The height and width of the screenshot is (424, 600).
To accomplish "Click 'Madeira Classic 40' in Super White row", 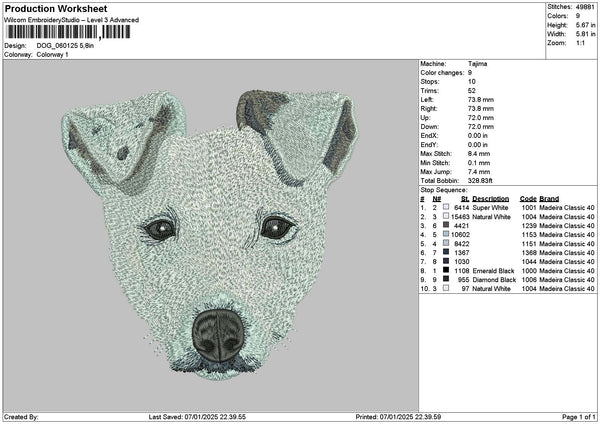I will click(567, 207).
